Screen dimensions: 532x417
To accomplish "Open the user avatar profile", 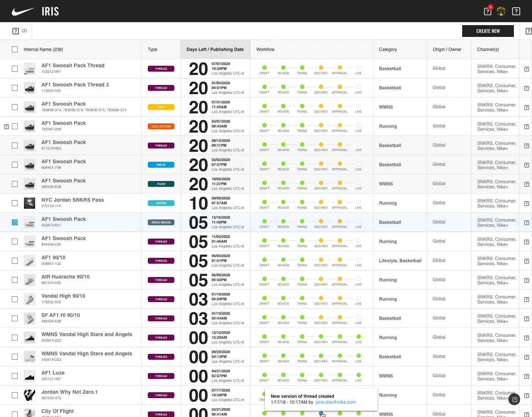I will (x=501, y=11).
